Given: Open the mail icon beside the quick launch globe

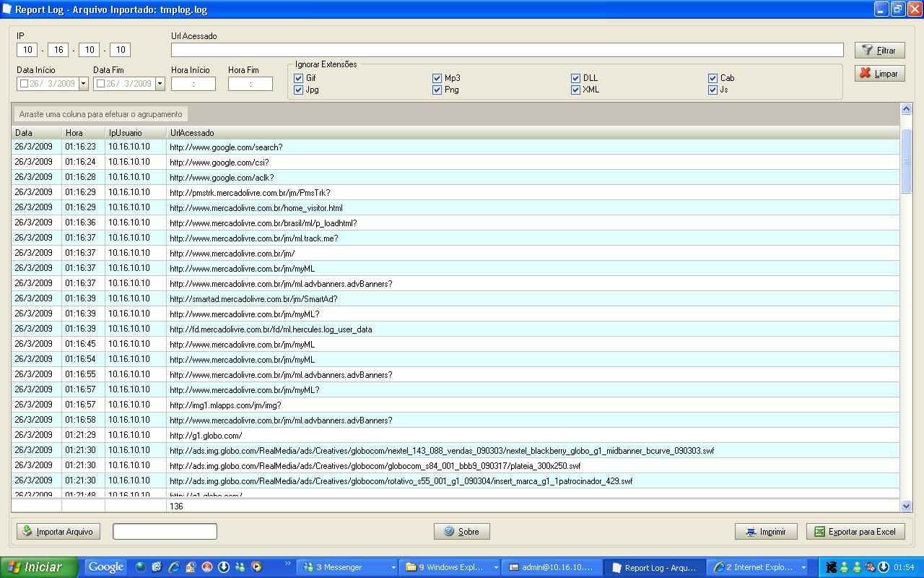Looking at the screenshot, I should pos(157,567).
